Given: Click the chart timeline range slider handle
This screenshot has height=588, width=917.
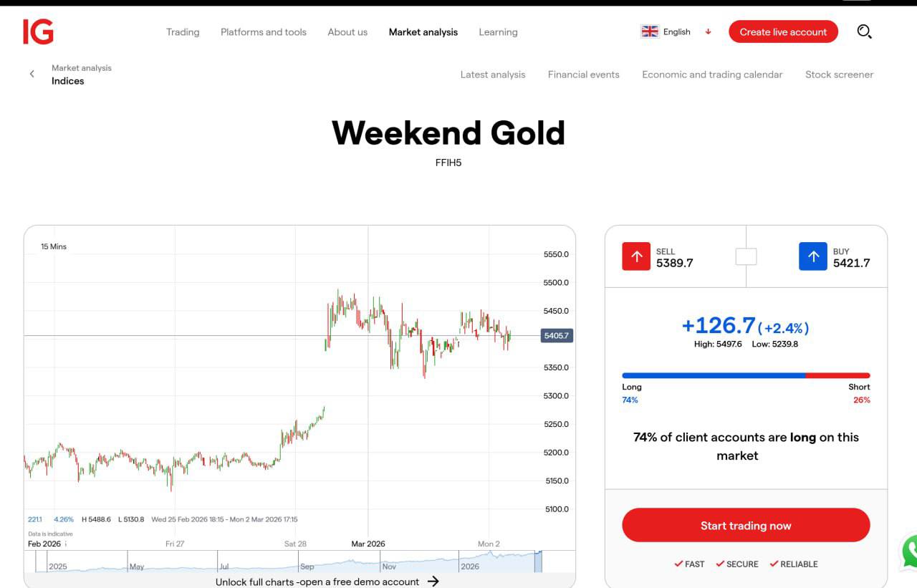Looking at the screenshot, I should pyautogui.click(x=539, y=562).
